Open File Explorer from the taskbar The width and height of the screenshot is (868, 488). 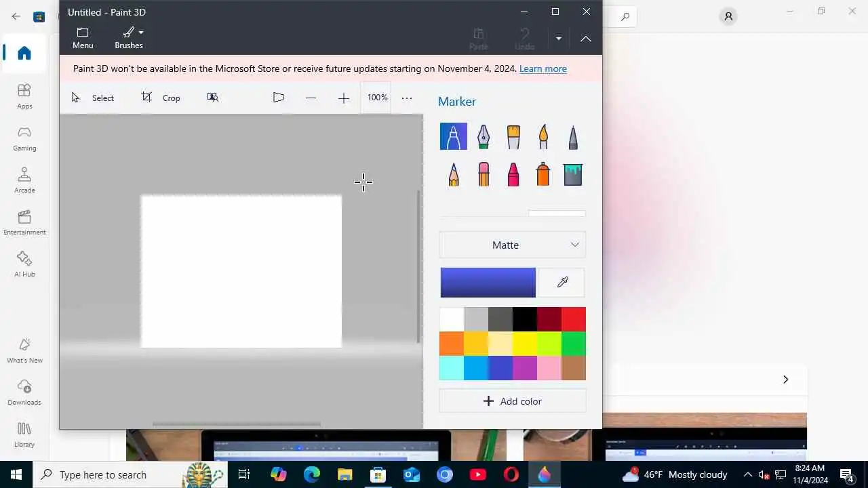coord(344,474)
